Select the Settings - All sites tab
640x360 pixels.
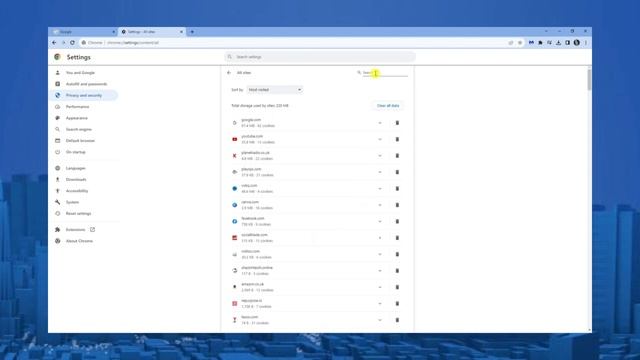[150, 32]
